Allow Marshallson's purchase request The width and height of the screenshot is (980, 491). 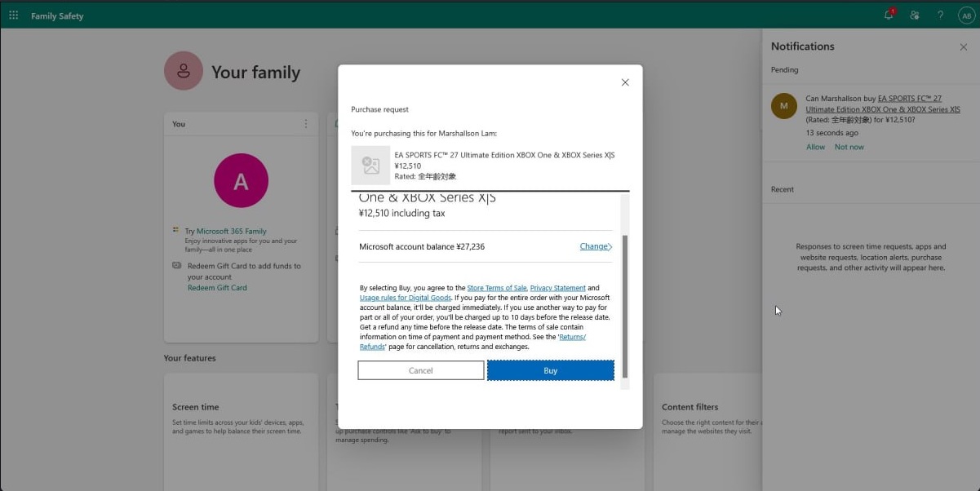(815, 147)
